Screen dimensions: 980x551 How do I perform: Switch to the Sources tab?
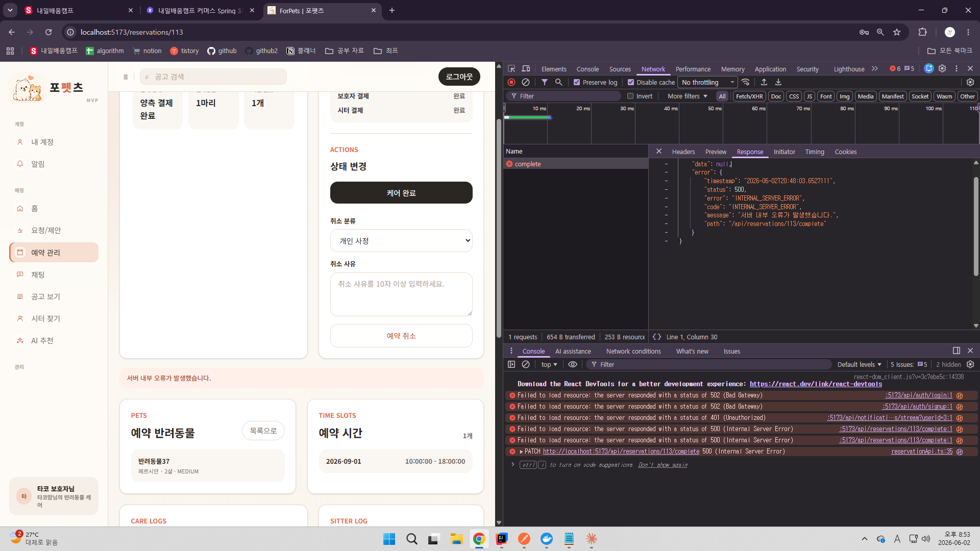coord(620,69)
